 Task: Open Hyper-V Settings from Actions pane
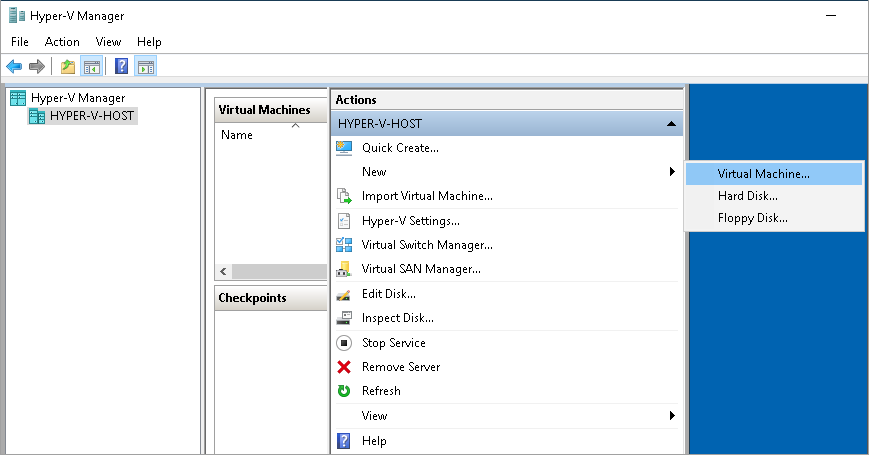click(410, 221)
